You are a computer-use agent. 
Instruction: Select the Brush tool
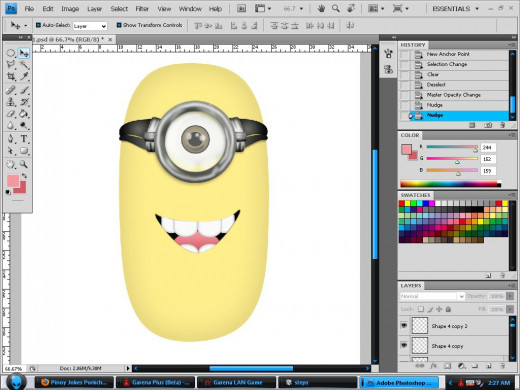tap(24, 90)
